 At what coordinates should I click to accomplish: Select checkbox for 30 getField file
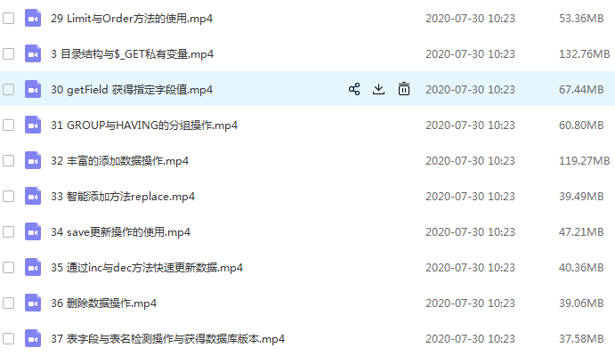pos(9,89)
